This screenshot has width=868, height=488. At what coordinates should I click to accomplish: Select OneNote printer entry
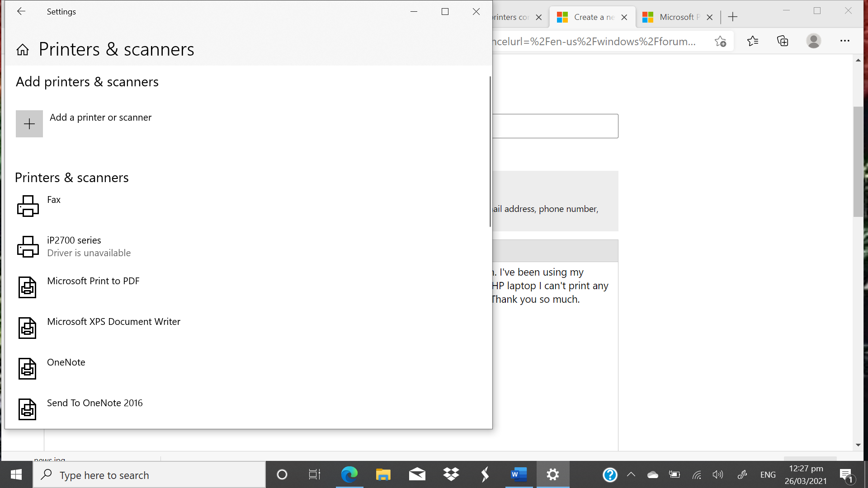coord(66,362)
